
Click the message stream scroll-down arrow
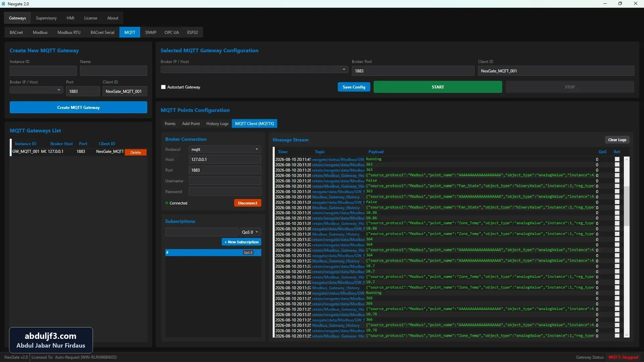pyautogui.click(x=627, y=335)
